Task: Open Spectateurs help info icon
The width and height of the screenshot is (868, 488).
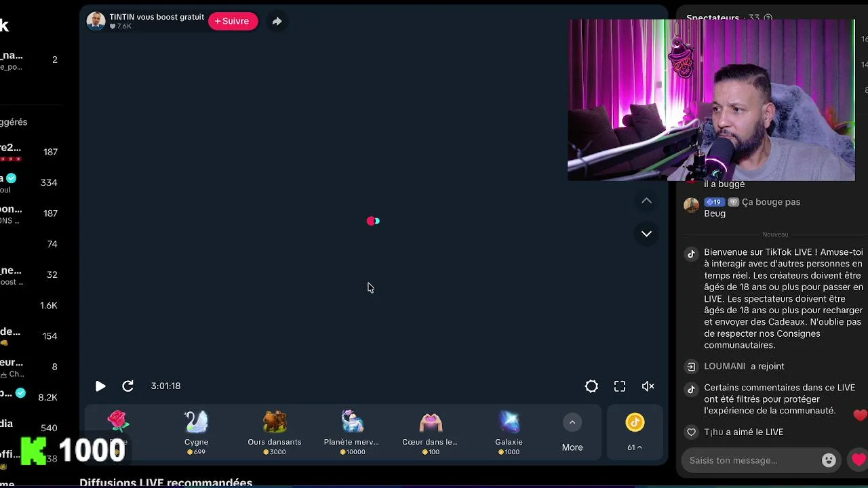Action: [x=768, y=18]
